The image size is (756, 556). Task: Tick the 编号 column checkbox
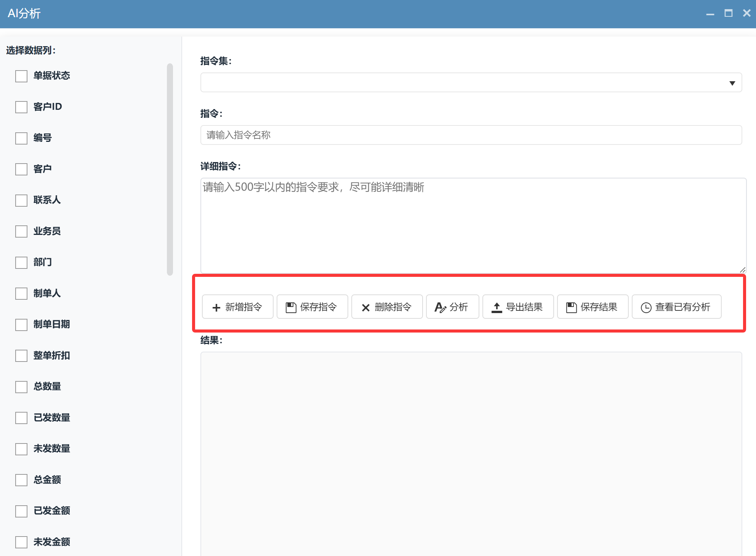pyautogui.click(x=21, y=138)
